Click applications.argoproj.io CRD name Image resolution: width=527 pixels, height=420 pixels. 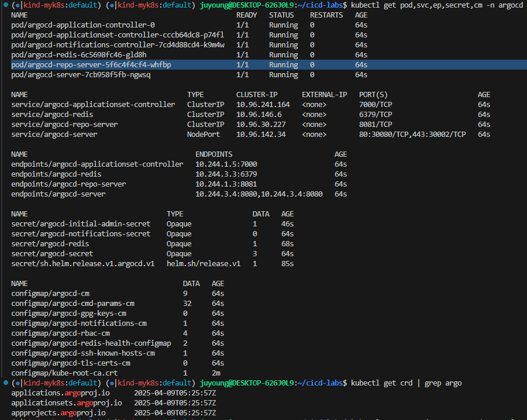60,393
